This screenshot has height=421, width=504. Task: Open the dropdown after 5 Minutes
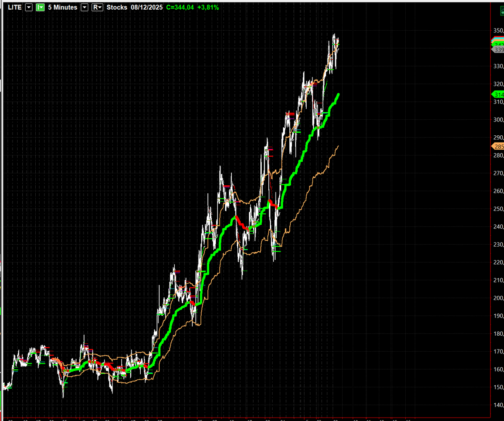click(84, 8)
